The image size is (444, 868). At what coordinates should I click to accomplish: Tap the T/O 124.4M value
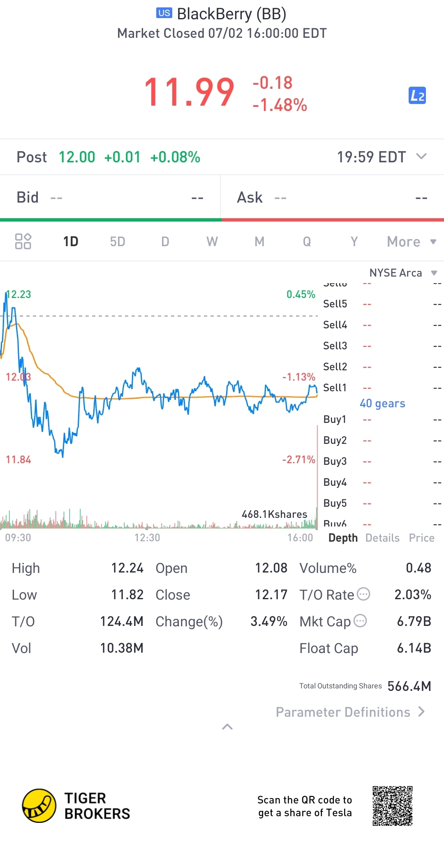coord(122,621)
